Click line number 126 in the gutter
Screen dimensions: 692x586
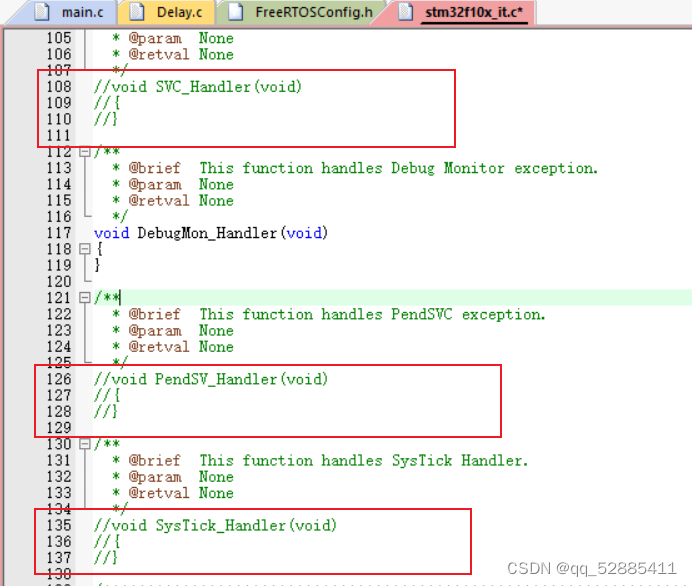tap(59, 379)
